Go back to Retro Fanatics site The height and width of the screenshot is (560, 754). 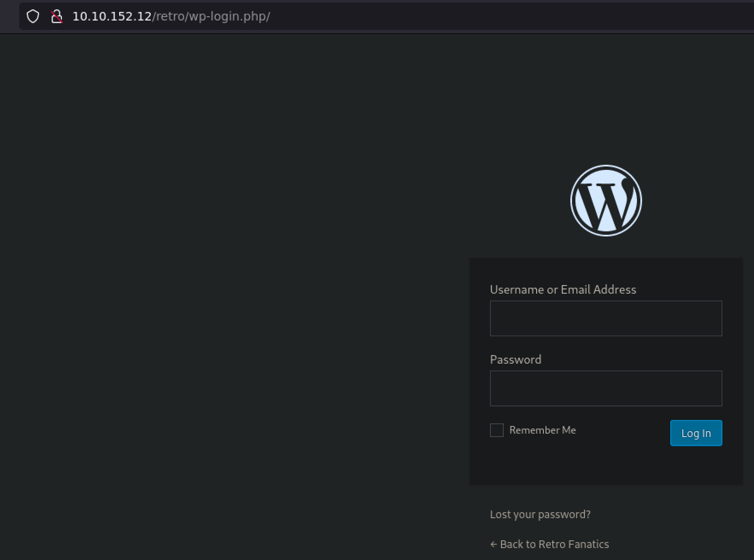click(x=554, y=544)
